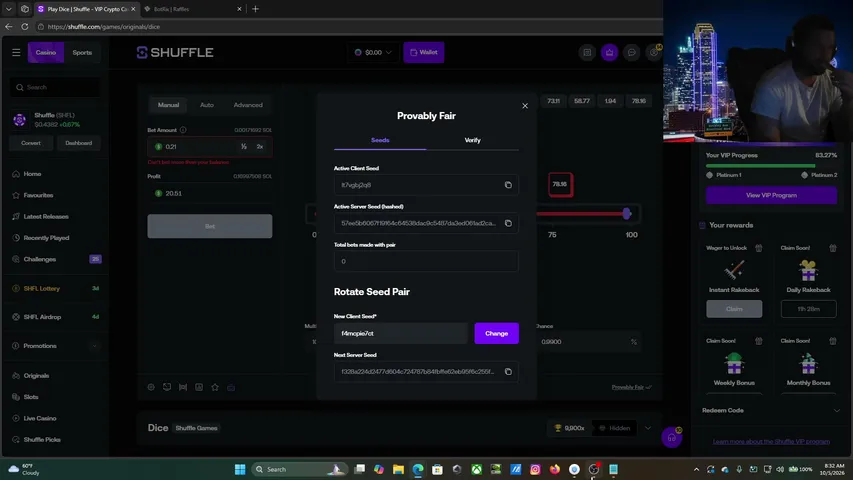Image resolution: width=853 pixels, height=480 pixels.
Task: Open Favourites in sidebar
Action: pyautogui.click(x=38, y=195)
